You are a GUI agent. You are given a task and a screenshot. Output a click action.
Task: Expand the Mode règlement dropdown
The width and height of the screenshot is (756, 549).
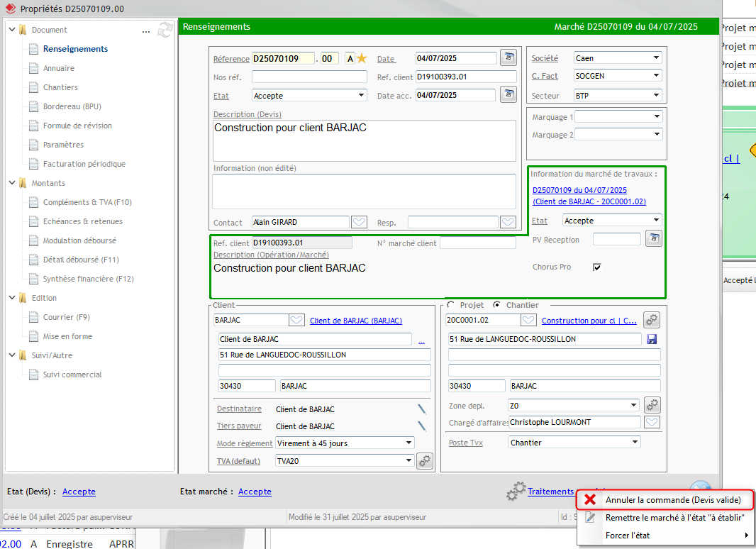[x=345, y=443]
